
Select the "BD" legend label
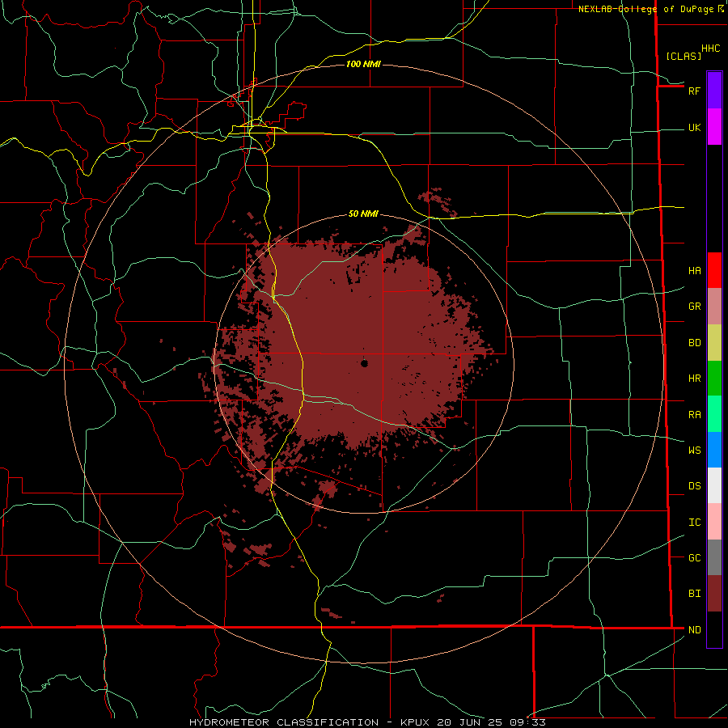tap(694, 343)
